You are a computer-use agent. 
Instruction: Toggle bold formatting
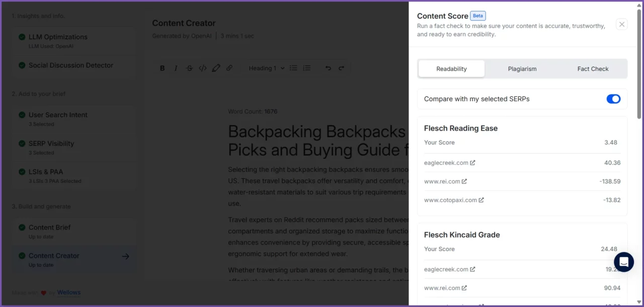pyautogui.click(x=162, y=68)
